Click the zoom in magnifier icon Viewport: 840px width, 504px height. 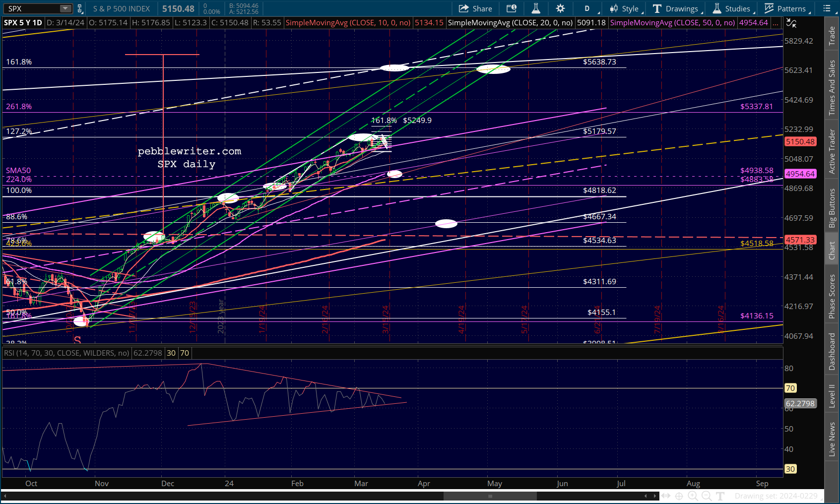point(693,496)
